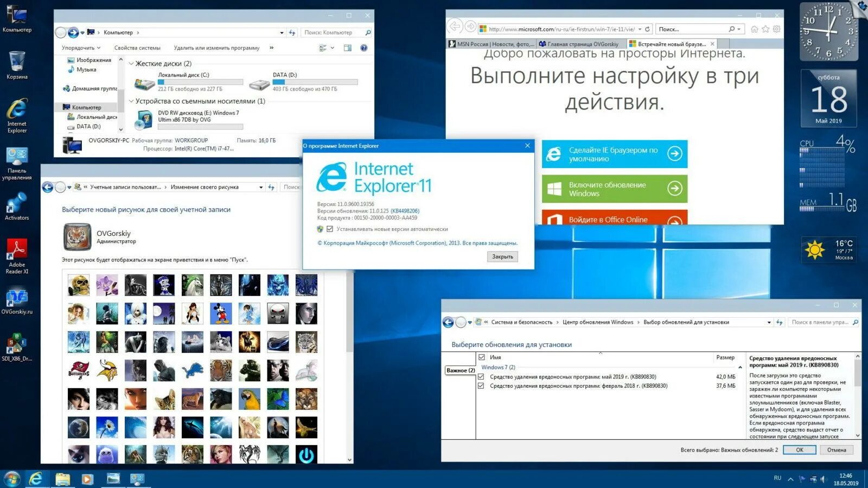Click the IE back navigation arrow
The width and height of the screenshot is (868, 488).
click(455, 26)
